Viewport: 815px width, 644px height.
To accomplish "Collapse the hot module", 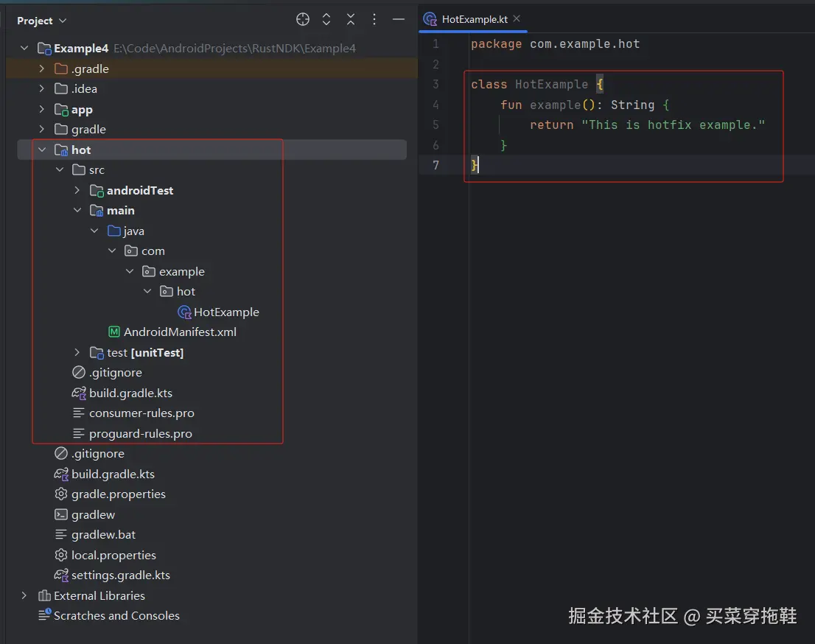I will [41, 150].
